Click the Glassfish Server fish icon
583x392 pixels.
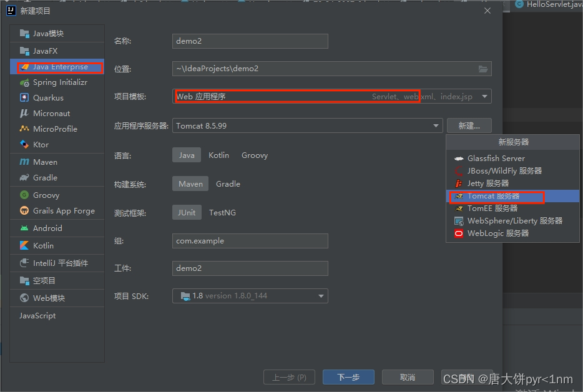tap(459, 159)
